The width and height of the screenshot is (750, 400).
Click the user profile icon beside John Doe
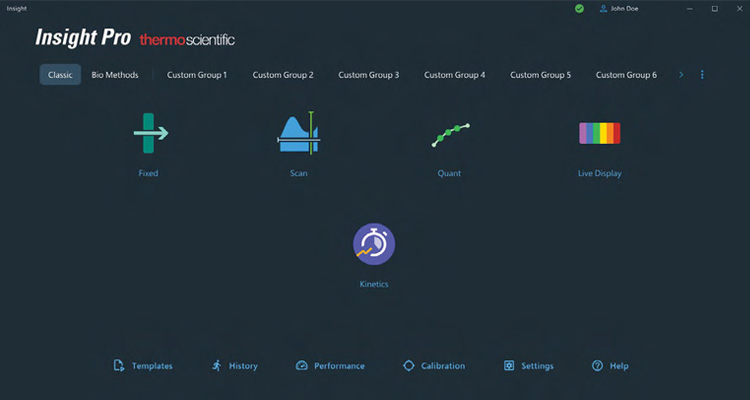click(x=603, y=9)
